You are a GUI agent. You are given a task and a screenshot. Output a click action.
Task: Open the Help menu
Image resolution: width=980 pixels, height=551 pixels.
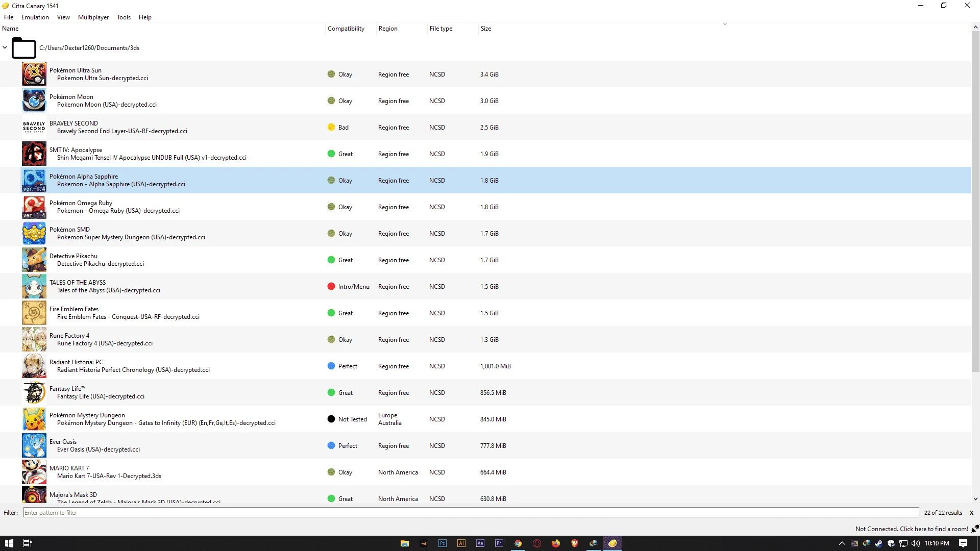[x=145, y=17]
